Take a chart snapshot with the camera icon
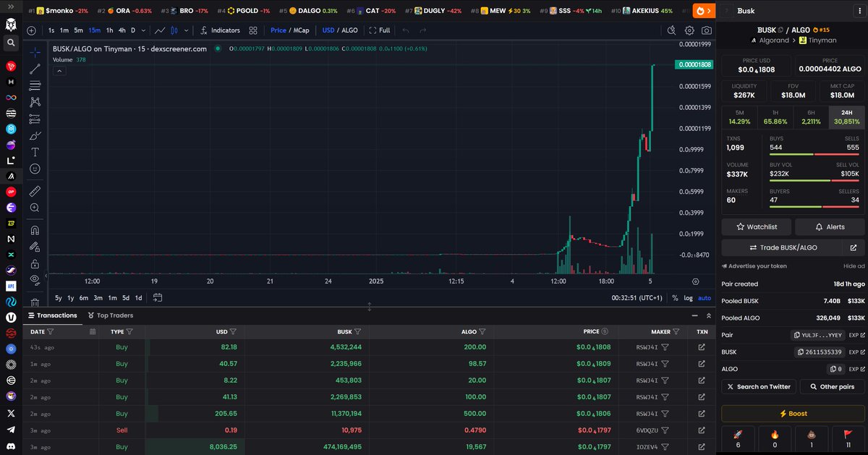 click(x=706, y=30)
